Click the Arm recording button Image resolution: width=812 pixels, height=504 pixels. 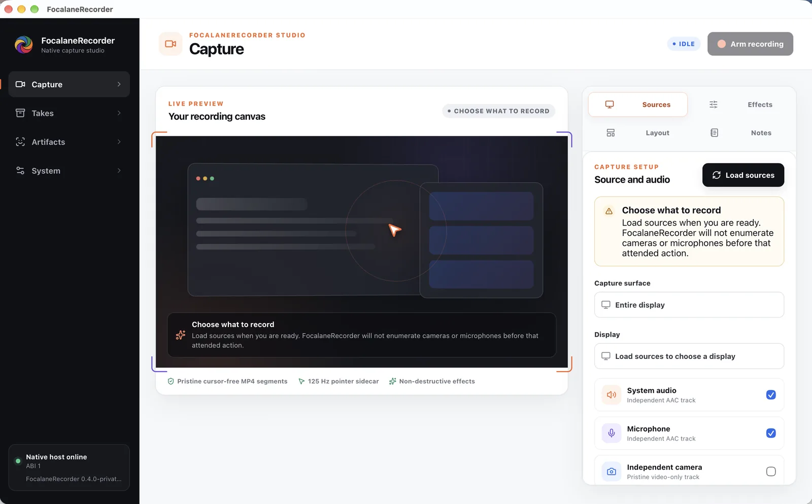[750, 44]
